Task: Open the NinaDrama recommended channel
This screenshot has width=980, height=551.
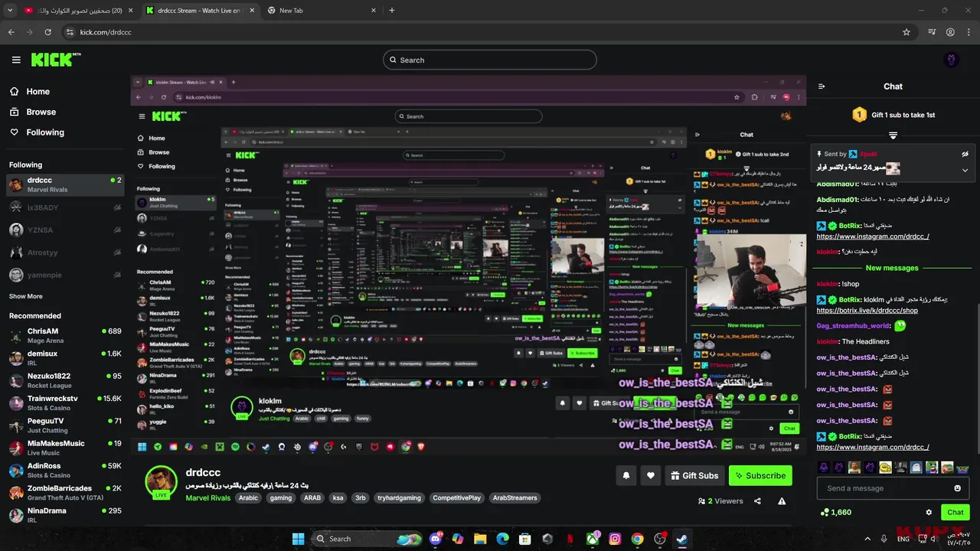Action: (x=65, y=514)
